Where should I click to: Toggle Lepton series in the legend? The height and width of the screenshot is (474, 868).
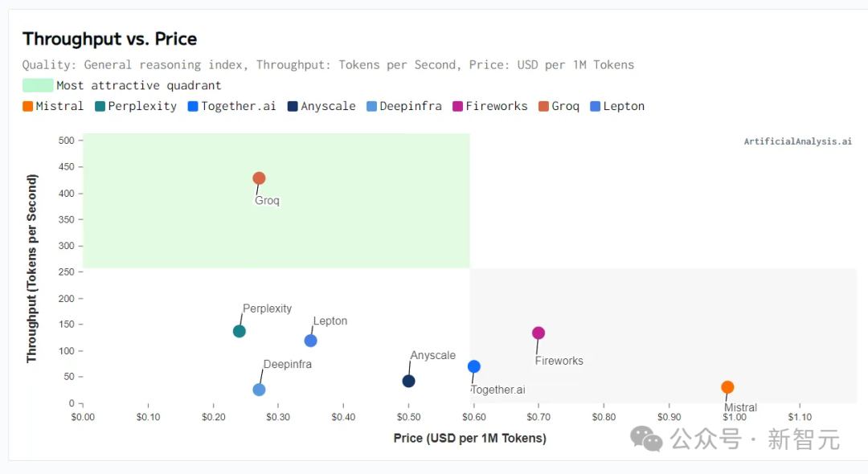point(617,106)
